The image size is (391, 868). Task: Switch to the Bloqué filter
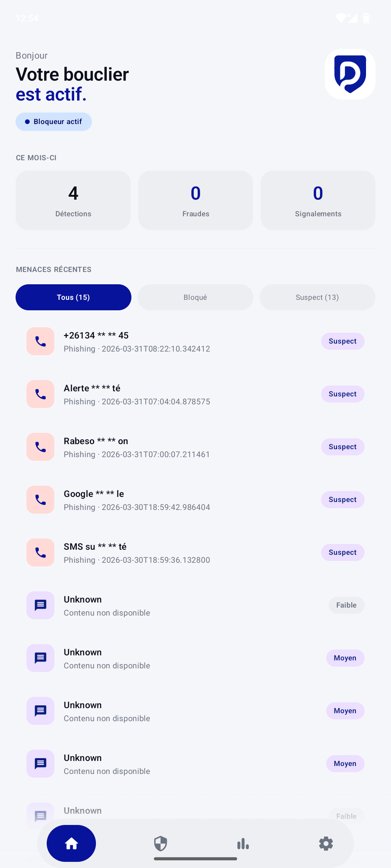click(x=195, y=297)
